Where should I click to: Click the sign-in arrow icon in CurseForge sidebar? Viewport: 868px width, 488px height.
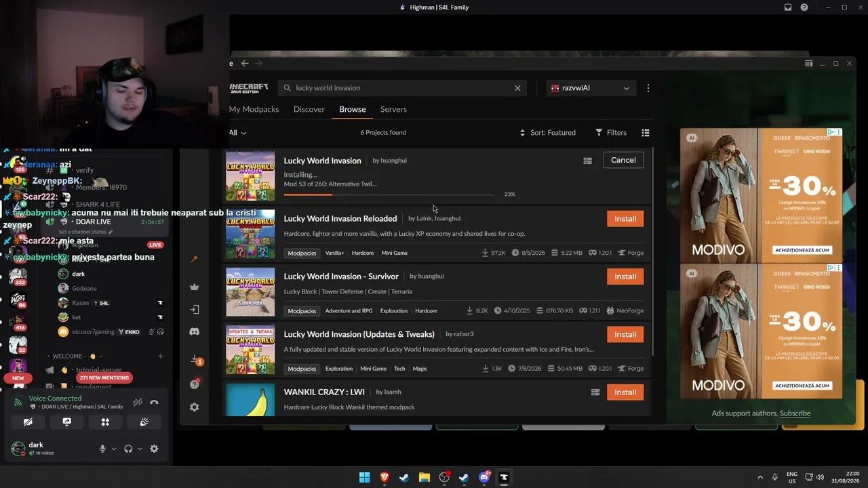195,310
